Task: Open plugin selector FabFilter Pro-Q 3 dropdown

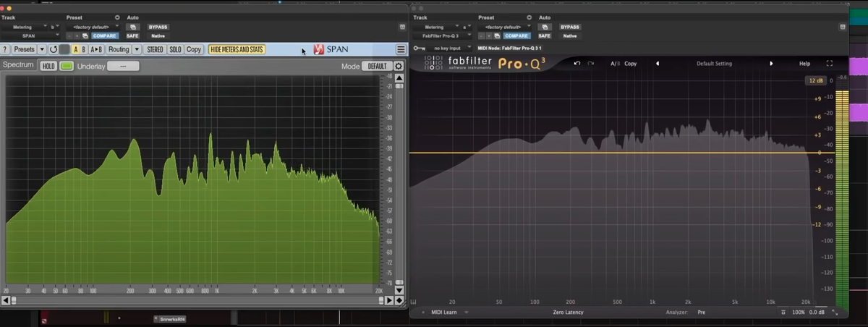Action: [x=443, y=35]
